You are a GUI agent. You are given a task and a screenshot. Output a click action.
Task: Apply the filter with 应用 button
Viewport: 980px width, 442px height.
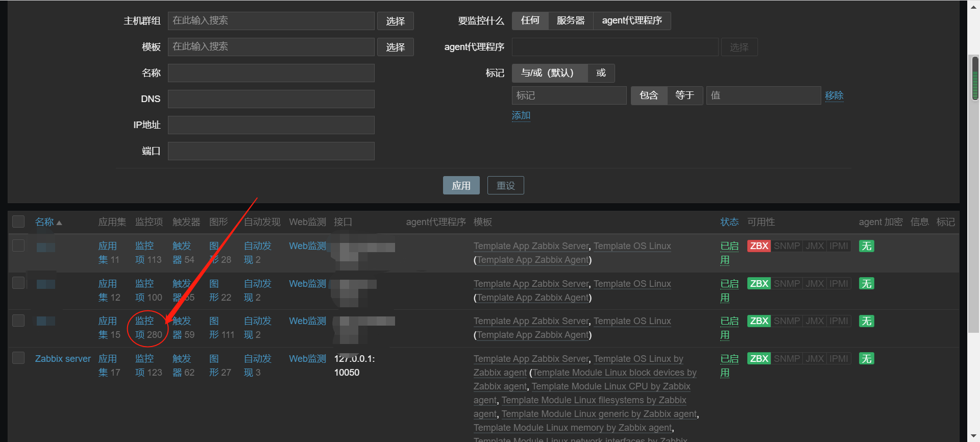point(461,185)
